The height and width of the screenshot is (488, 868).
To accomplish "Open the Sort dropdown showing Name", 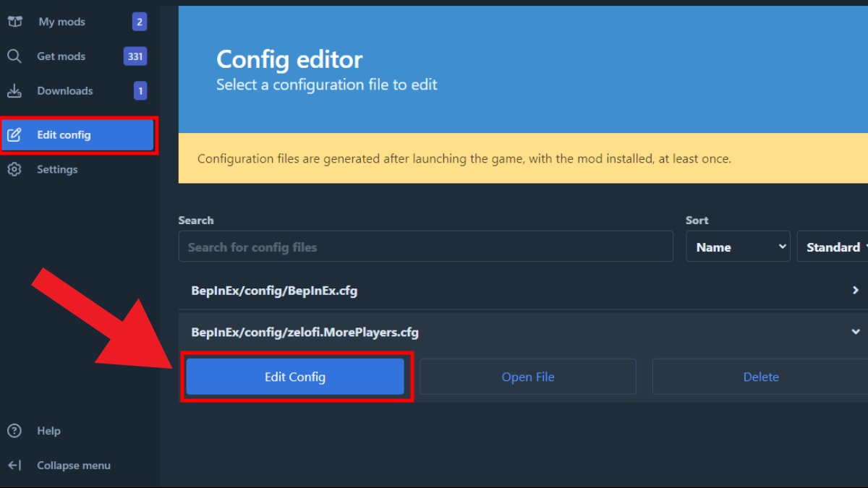I will (x=738, y=247).
